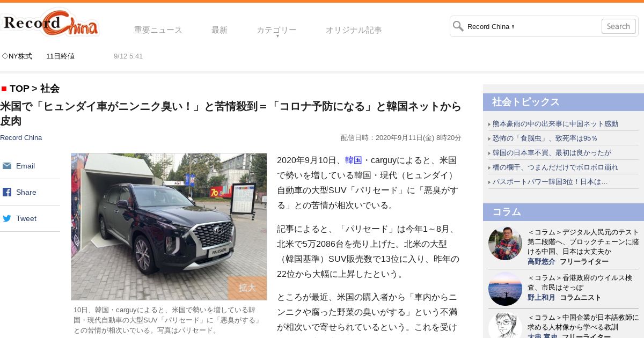Go to TOP breadcrumb link

[19, 89]
